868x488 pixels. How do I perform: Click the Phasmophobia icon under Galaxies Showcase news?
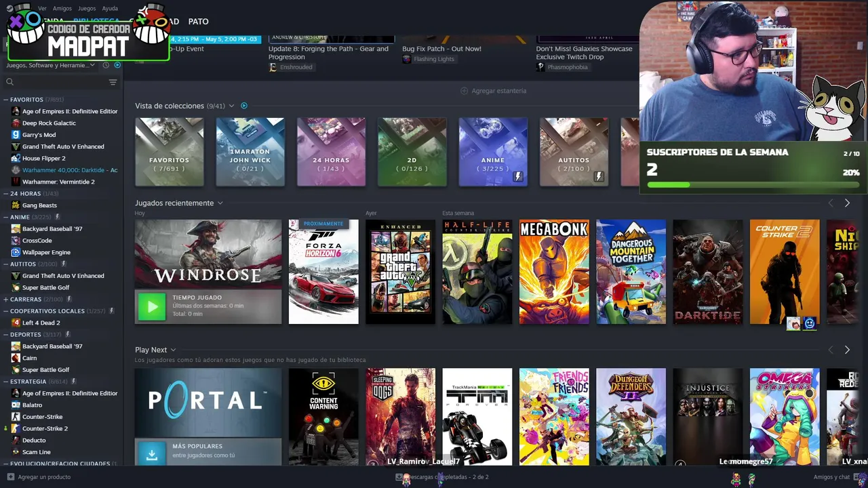click(540, 67)
